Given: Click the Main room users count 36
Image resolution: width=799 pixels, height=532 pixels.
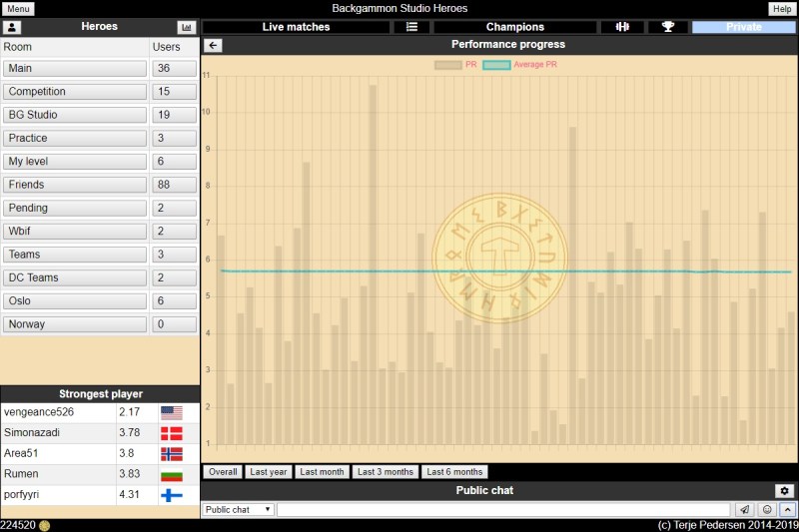Looking at the screenshot, I should (174, 68).
